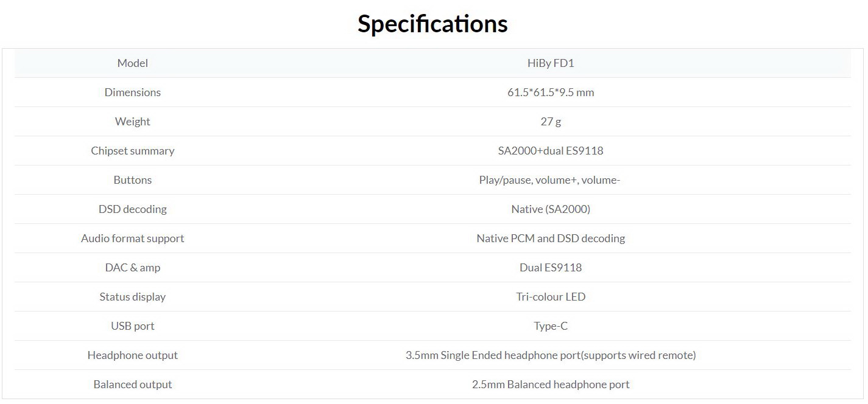Click the Specifications heading
Viewport: 868px width, 404px height.
[432, 24]
